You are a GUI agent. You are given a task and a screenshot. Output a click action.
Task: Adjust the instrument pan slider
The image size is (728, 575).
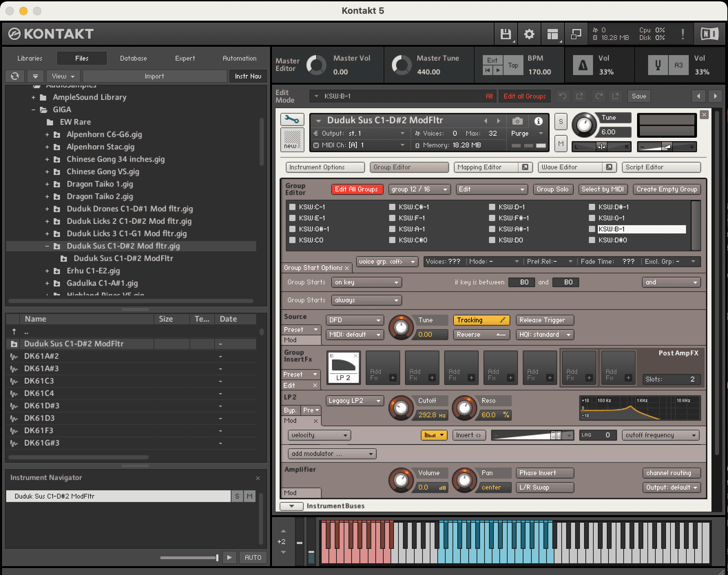coord(601,147)
